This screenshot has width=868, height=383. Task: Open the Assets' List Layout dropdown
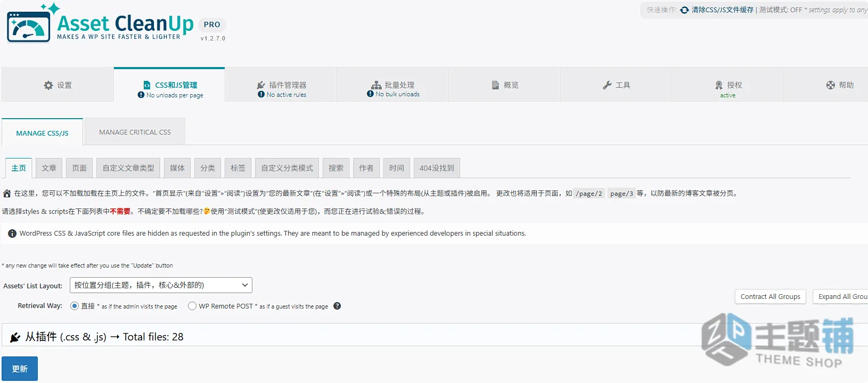(x=161, y=285)
